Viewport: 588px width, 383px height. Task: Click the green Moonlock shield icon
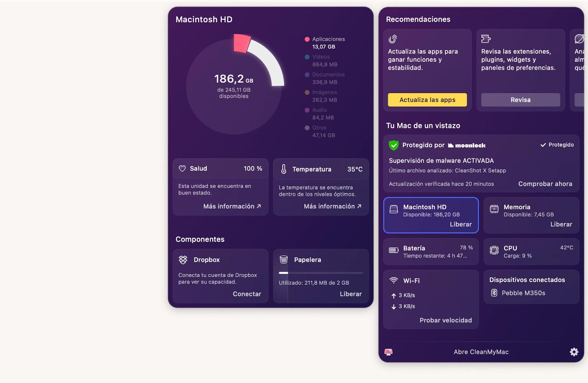pos(394,145)
